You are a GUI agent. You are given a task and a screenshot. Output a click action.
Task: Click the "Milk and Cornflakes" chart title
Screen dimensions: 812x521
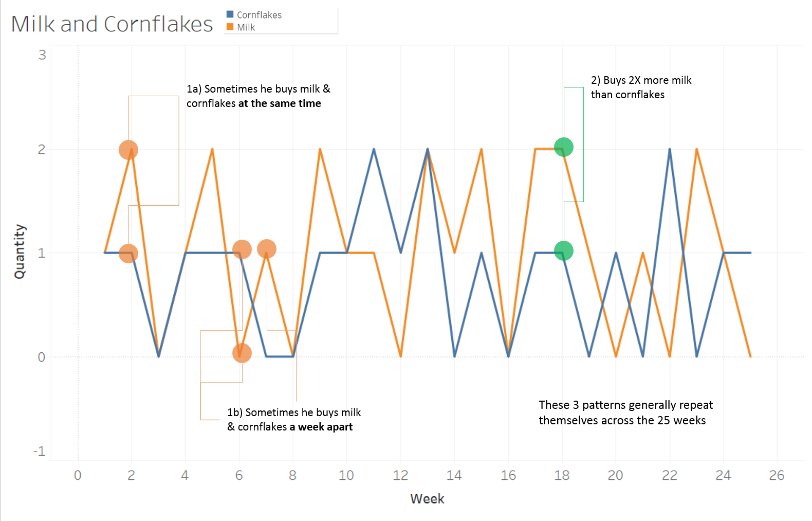pyautogui.click(x=112, y=24)
